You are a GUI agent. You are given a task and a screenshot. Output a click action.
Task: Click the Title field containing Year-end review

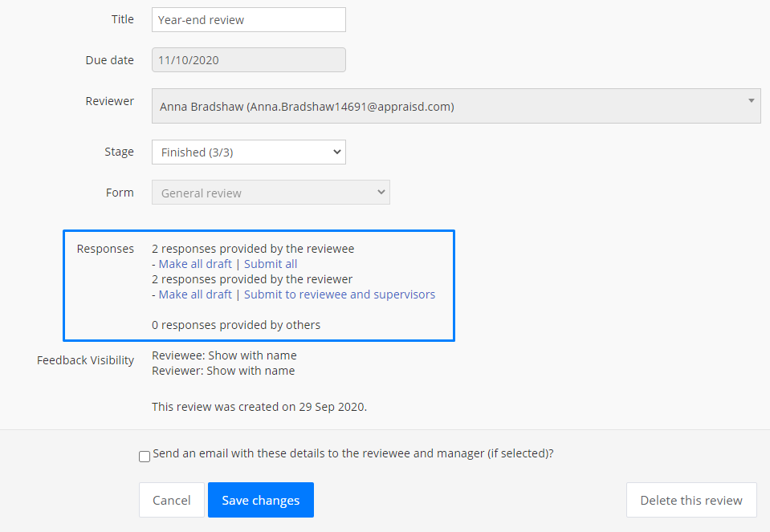248,19
